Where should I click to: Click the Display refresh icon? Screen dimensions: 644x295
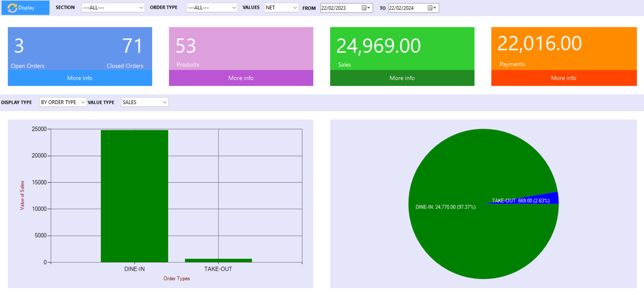(x=12, y=8)
